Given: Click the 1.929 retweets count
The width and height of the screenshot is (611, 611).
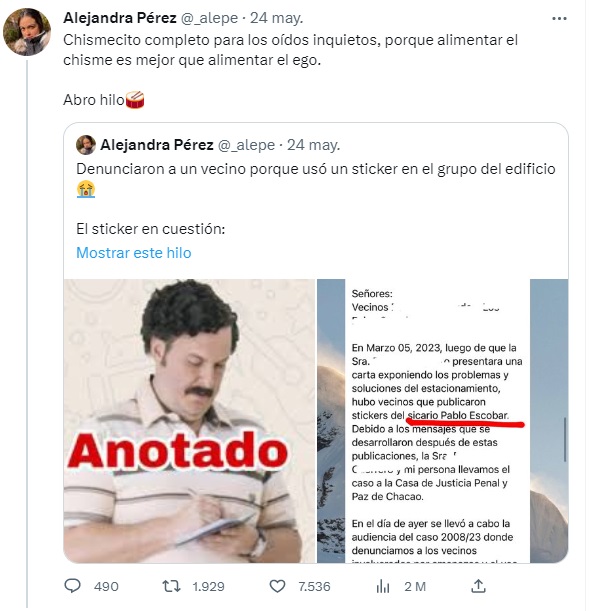Looking at the screenshot, I should tap(208, 586).
